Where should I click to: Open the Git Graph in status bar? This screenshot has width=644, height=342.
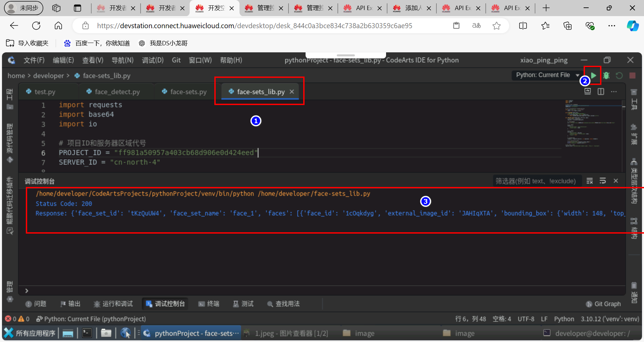[x=603, y=304]
